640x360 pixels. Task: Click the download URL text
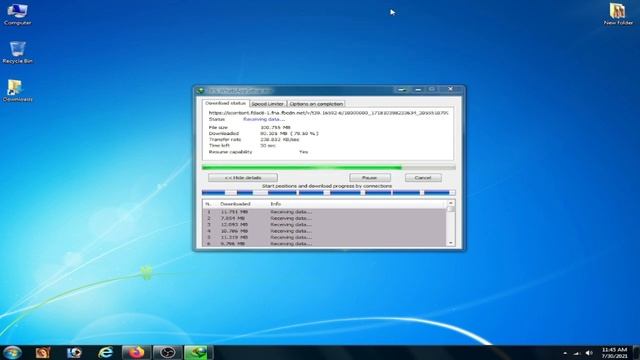pos(329,113)
